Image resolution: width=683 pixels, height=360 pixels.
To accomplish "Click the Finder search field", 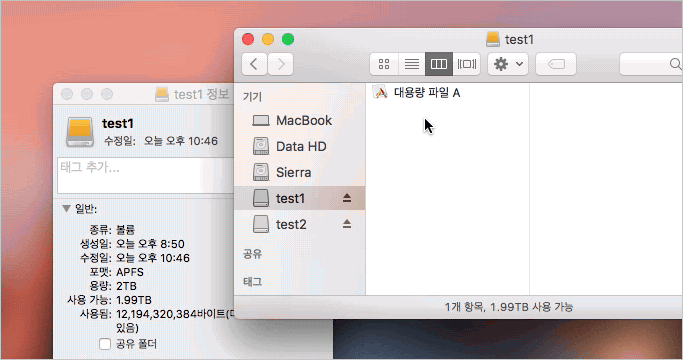I will 651,65.
